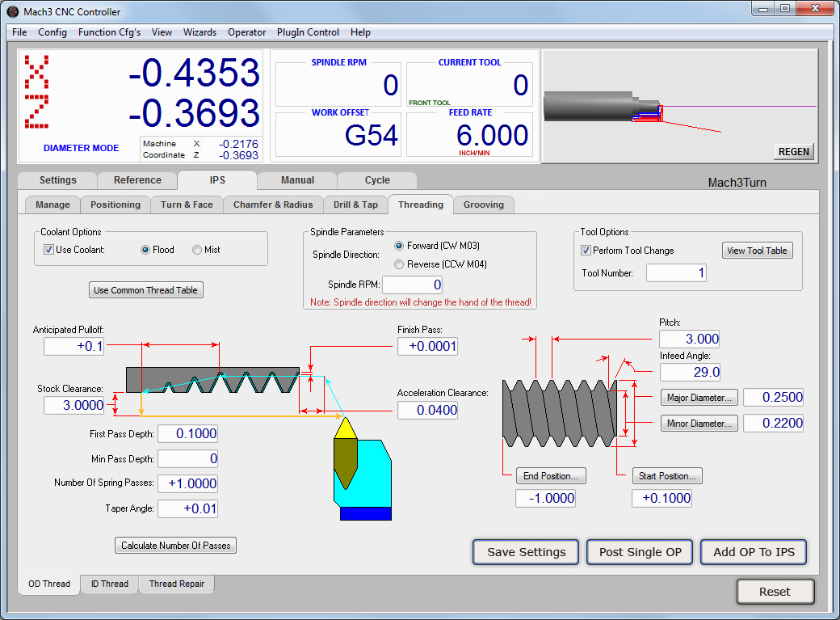The image size is (840, 620).
Task: Click the Minor Diameter value field
Action: coord(774,423)
